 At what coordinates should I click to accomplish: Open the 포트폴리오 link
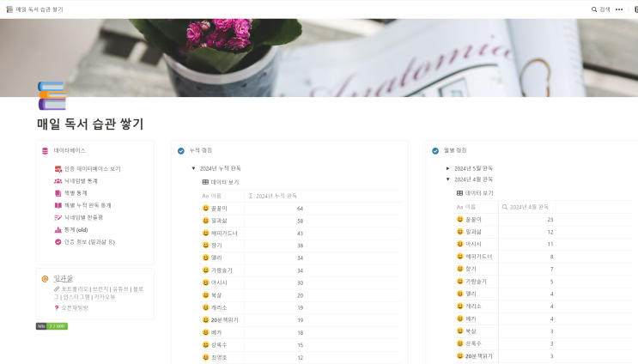tap(75, 289)
